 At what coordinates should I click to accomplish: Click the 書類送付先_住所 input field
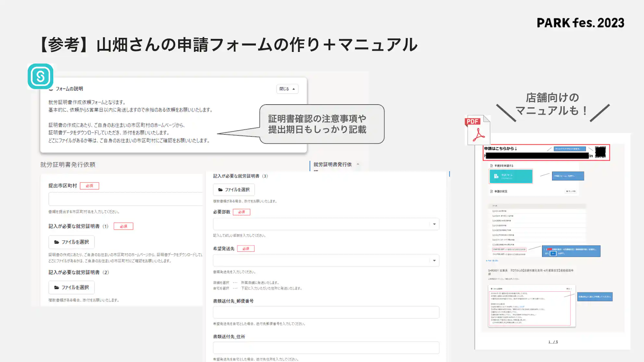(x=326, y=348)
